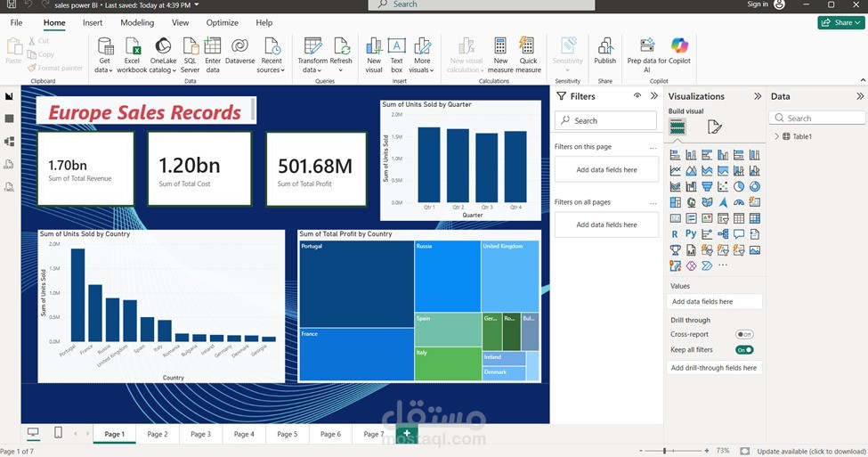Add a new page with plus button
The image size is (868, 457).
click(407, 433)
